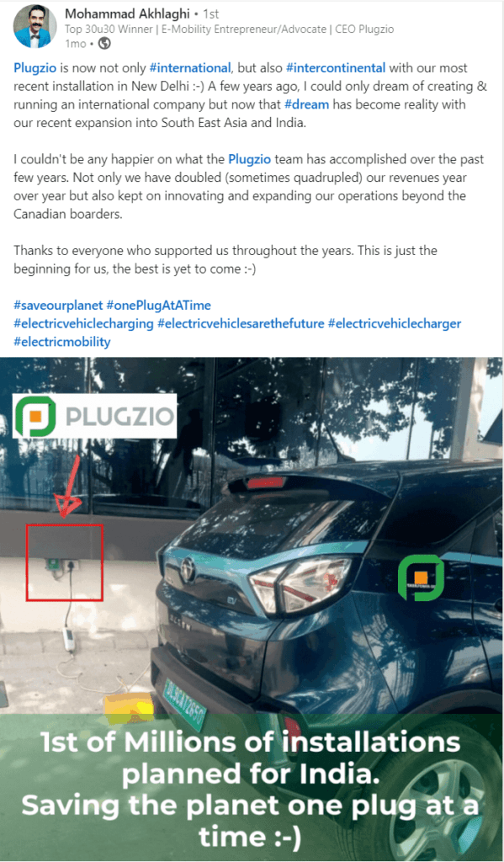Open Mohammad Akhlaghi name link
This screenshot has width=504, height=862.
click(127, 13)
